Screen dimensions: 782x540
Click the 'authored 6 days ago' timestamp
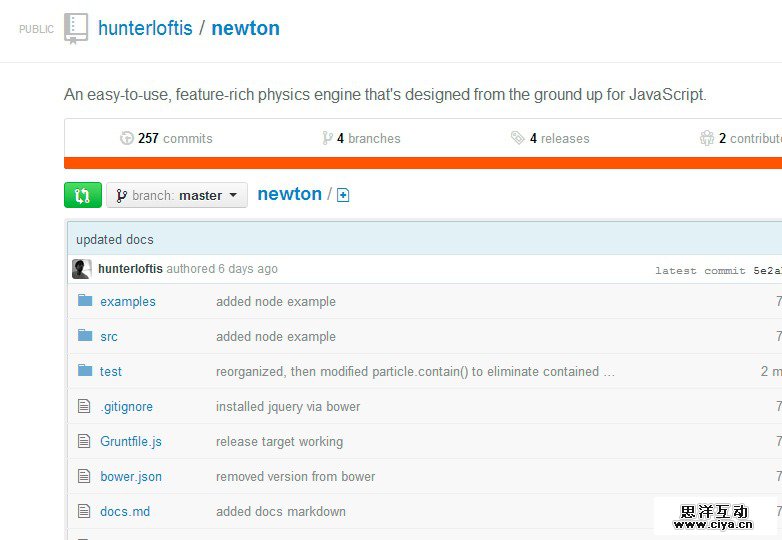coord(222,269)
